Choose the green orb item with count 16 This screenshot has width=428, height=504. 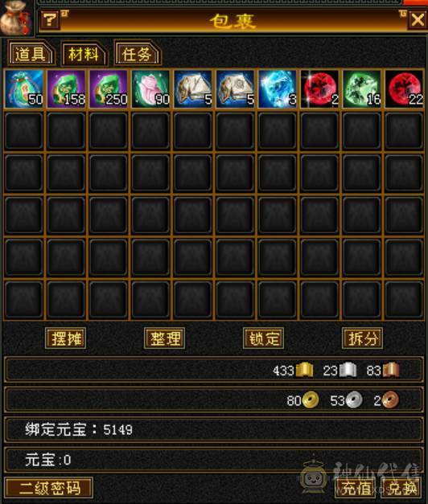coord(362,89)
